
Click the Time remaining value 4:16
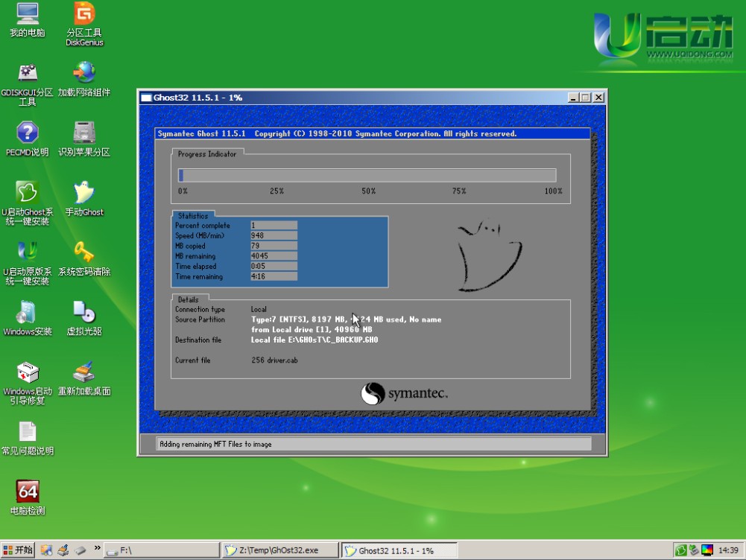274,276
